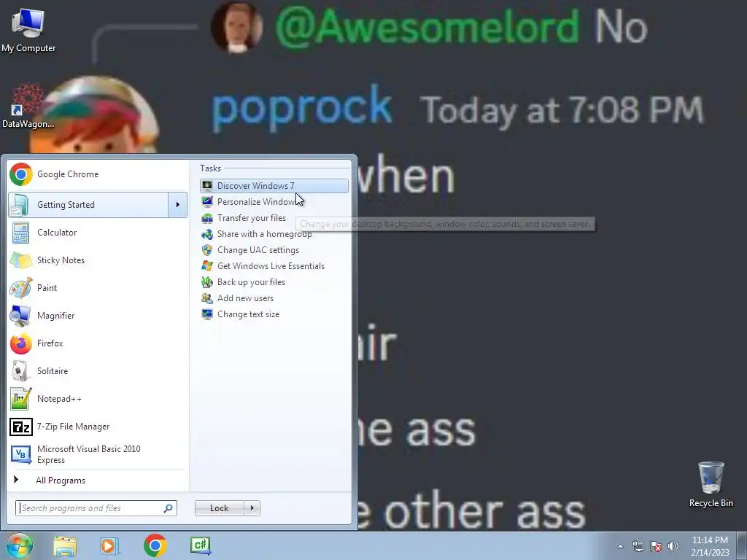The height and width of the screenshot is (560, 747).
Task: Click the Add new users icon
Action: point(207,298)
